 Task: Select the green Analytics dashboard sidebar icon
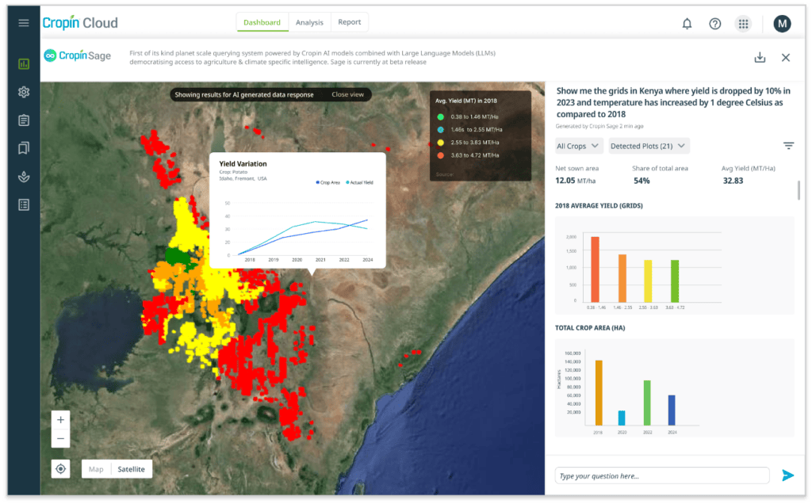coord(23,63)
